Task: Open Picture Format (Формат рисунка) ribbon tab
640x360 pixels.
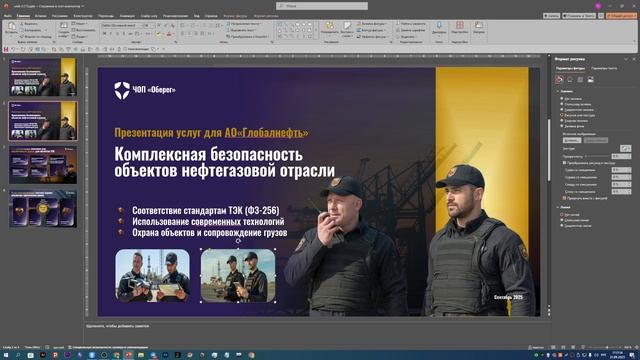Action: tap(266, 16)
